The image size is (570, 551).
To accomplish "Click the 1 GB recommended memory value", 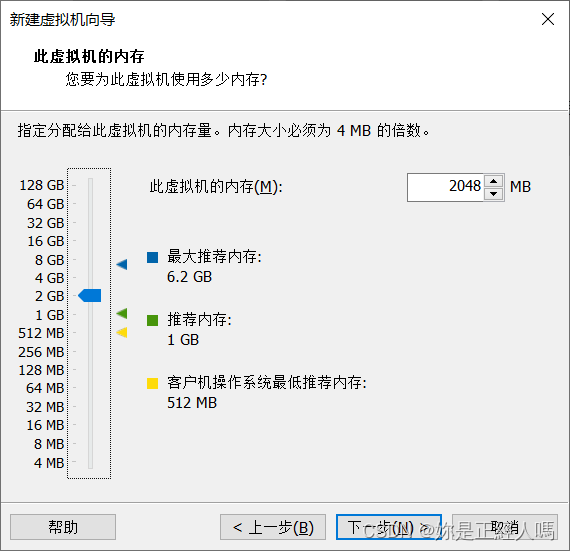I will click(183, 340).
